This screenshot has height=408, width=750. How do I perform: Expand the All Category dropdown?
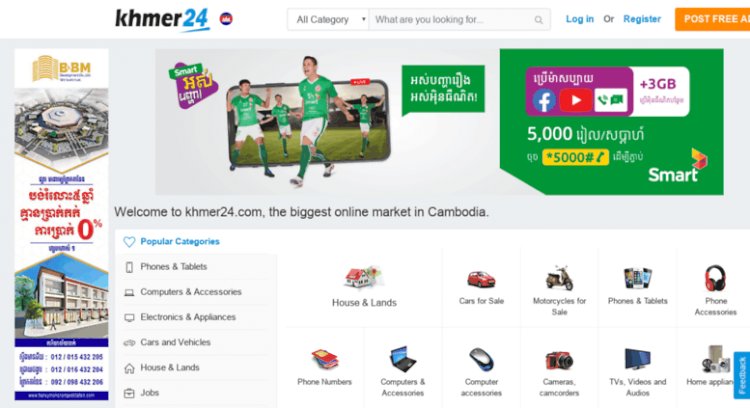[328, 20]
